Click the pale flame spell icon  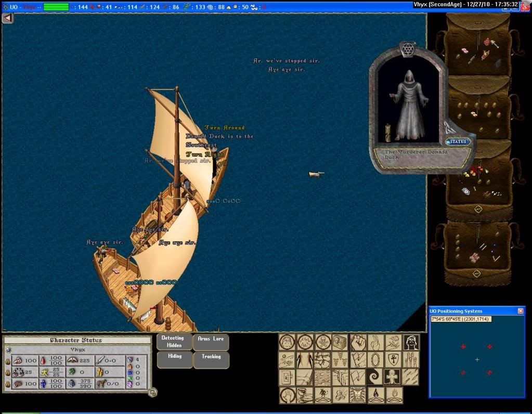393,395
